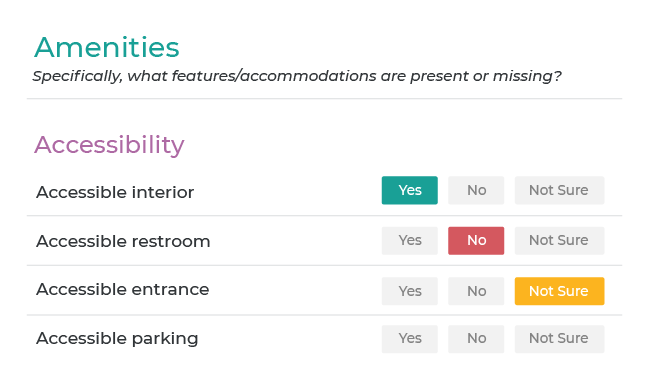
Task: Mark Accessible parking as Not Sure
Action: click(x=559, y=339)
